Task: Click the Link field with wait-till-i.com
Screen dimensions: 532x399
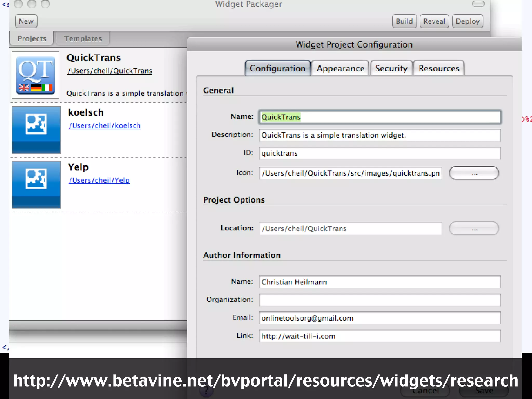Action: click(x=380, y=336)
